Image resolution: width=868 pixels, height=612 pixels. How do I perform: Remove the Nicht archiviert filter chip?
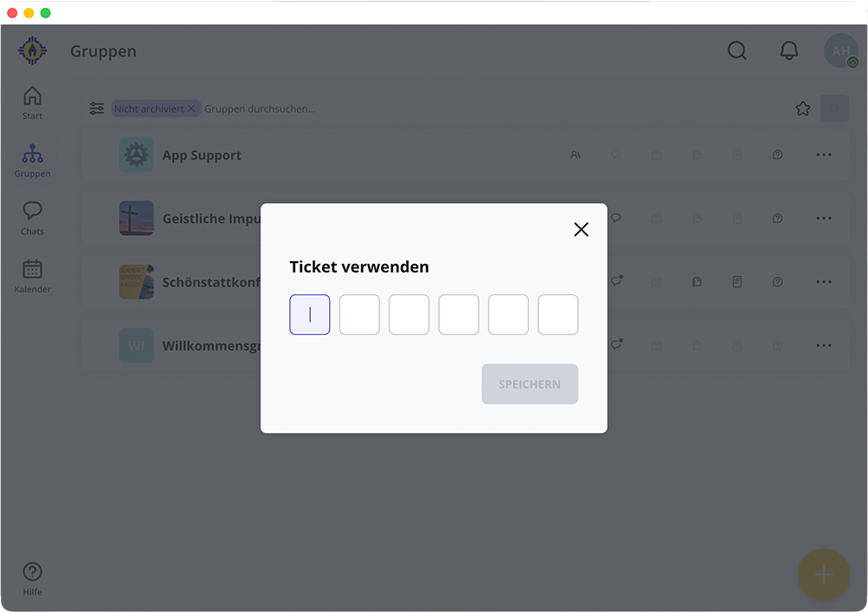pyautogui.click(x=191, y=109)
